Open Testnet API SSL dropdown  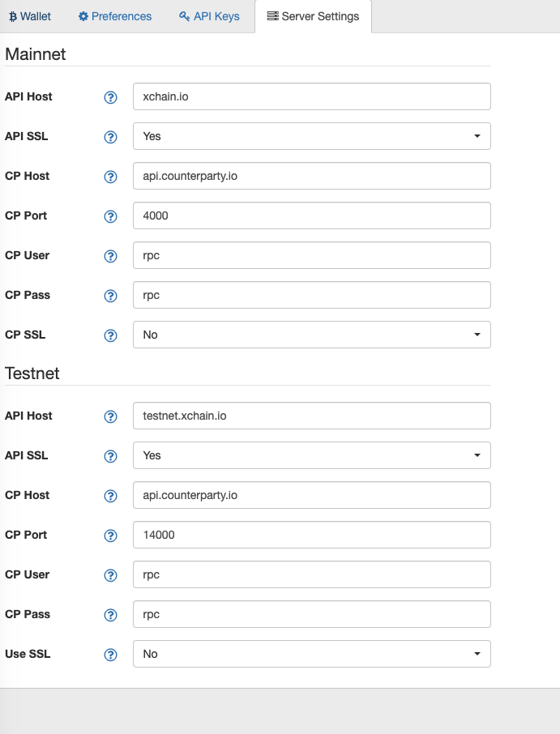pyautogui.click(x=312, y=455)
